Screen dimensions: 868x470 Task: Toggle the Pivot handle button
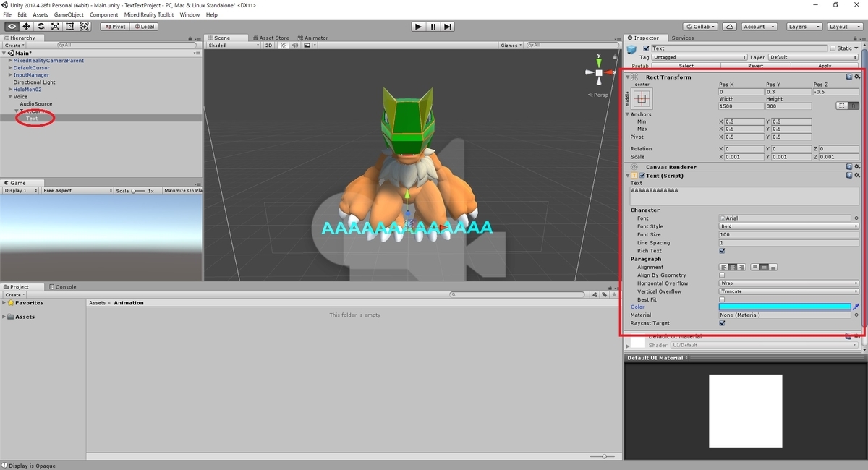115,26
